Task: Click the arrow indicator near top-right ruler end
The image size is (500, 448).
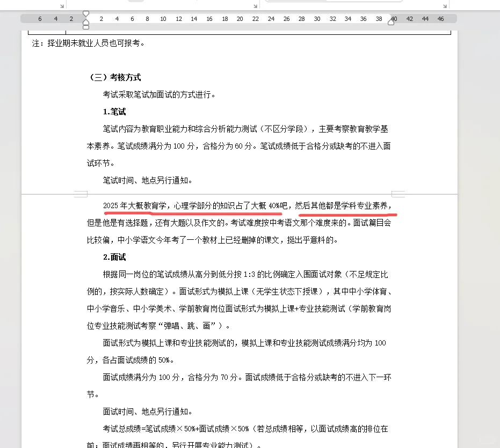Action: click(x=445, y=6)
